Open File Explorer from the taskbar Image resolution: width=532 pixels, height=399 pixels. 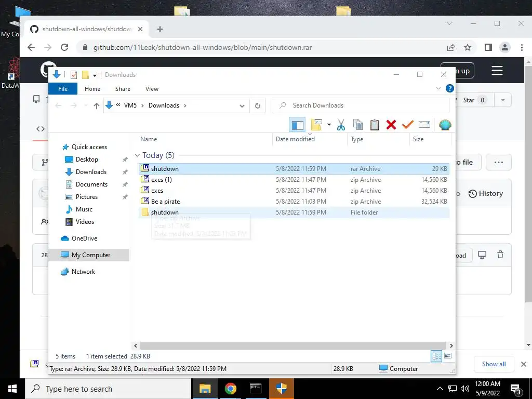coord(205,389)
